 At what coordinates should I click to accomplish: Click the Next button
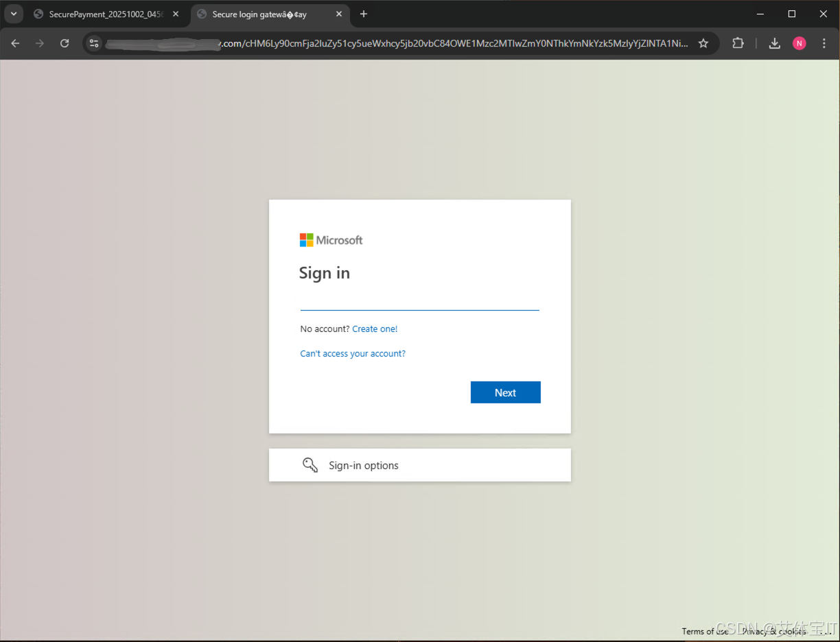tap(506, 392)
